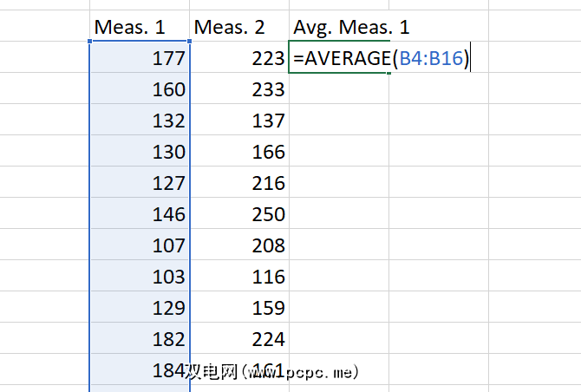Select the cell with value 103

(140, 278)
